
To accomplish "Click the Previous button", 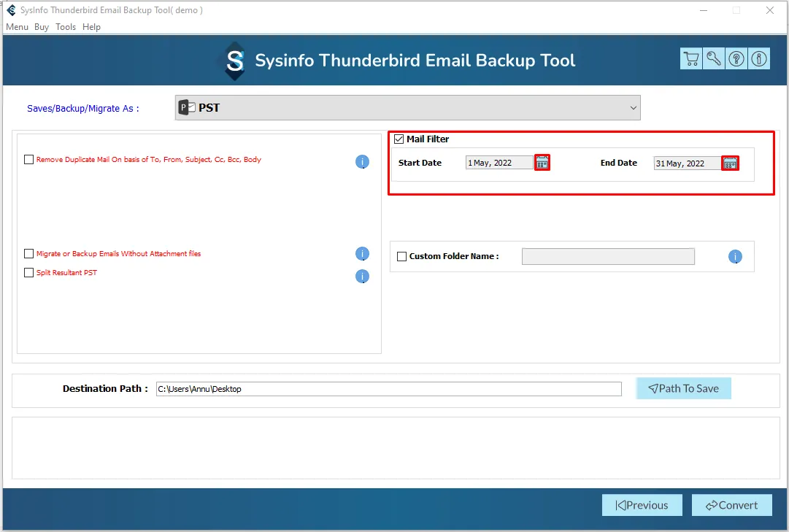I will point(642,505).
